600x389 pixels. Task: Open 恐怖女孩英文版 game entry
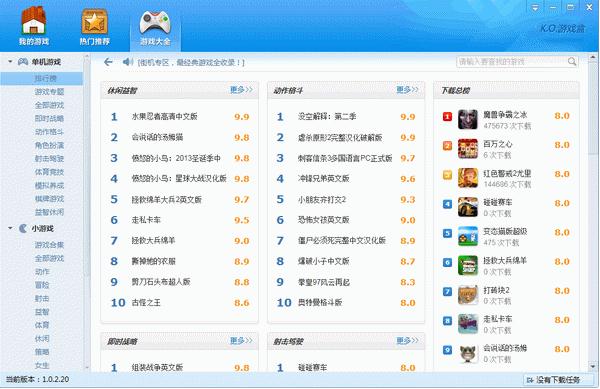pos(323,220)
